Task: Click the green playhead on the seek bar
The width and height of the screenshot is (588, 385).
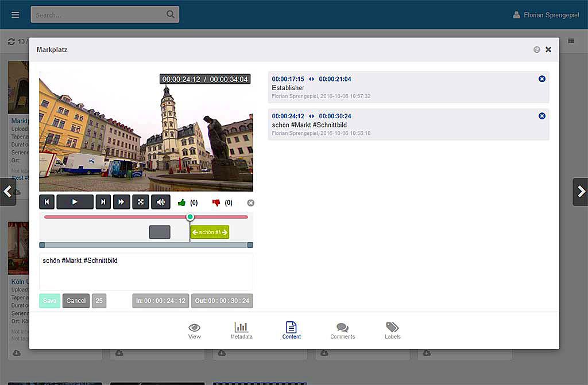Action: point(190,217)
